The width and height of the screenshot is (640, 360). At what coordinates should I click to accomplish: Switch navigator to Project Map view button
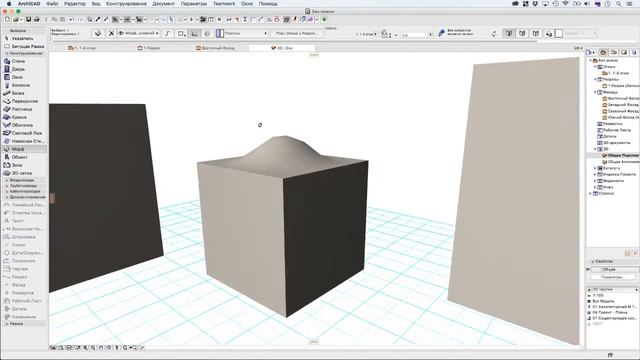(x=603, y=52)
